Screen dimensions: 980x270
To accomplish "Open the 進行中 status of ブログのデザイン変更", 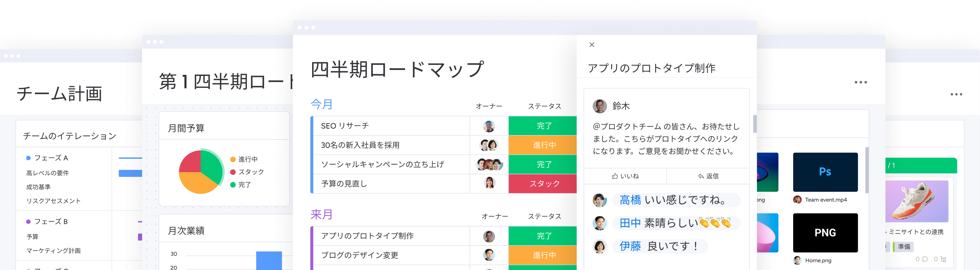I will point(543,255).
